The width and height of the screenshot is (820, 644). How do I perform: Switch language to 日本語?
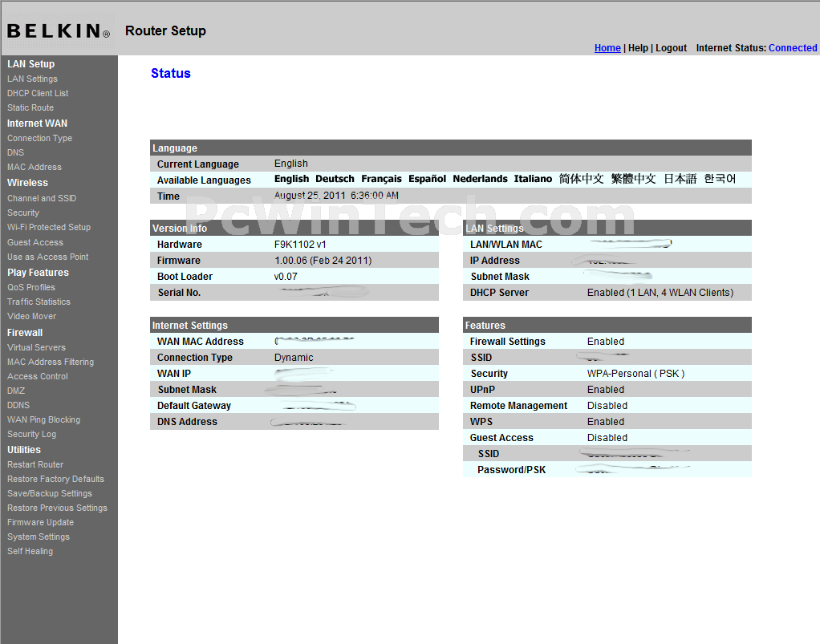click(680, 180)
